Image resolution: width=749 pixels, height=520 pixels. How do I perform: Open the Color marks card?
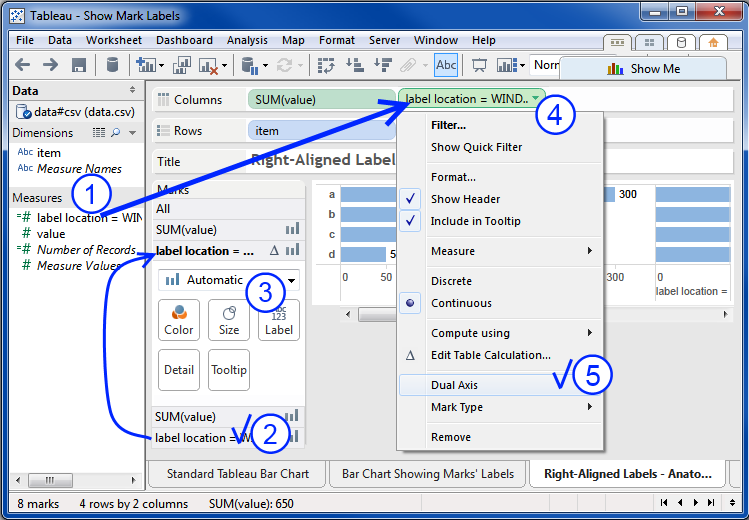point(179,320)
